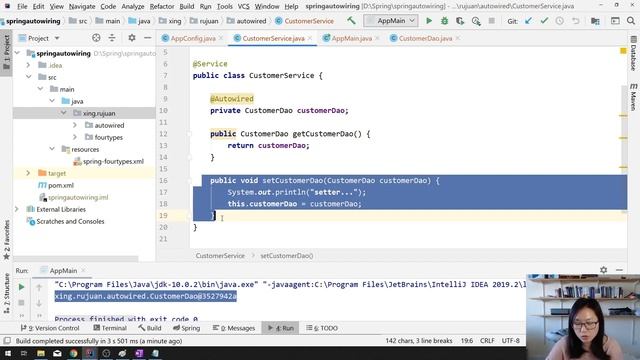
Task: Open Project panel settings gear
Action: pos(131,38)
